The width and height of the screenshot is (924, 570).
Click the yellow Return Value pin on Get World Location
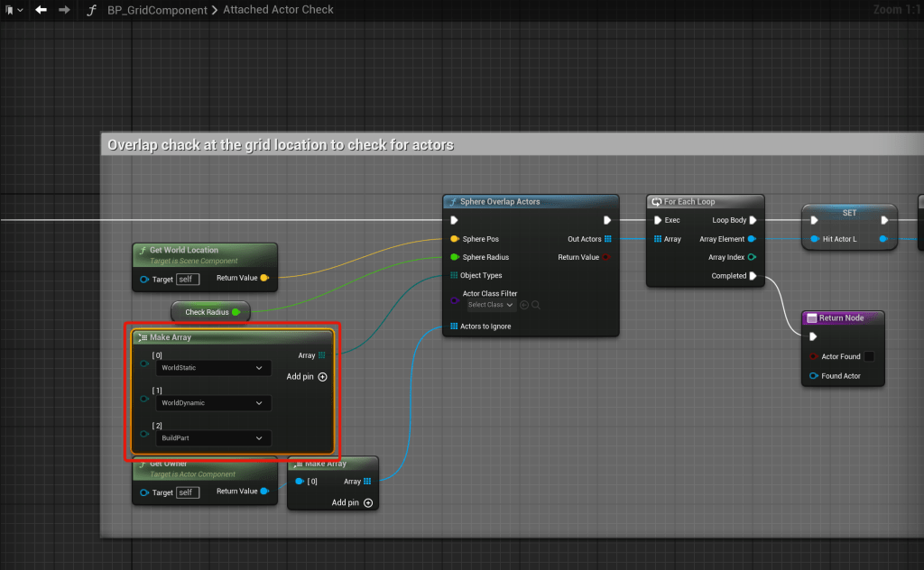[264, 278]
